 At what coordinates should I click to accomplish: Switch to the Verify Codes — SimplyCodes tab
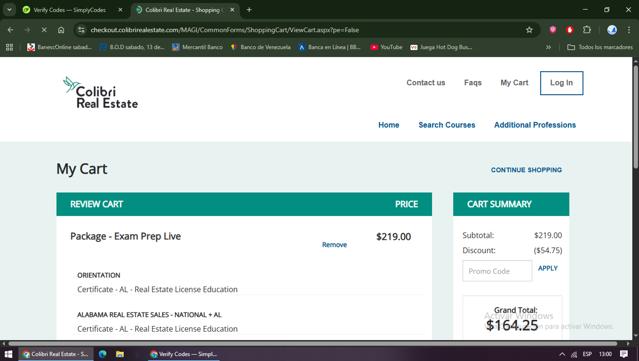[69, 10]
